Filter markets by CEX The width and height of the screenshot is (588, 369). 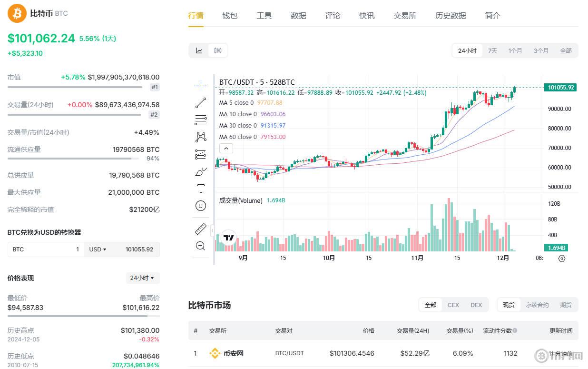point(453,305)
